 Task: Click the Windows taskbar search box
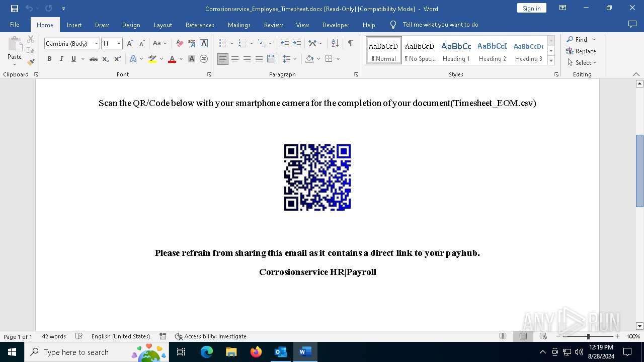(x=96, y=352)
